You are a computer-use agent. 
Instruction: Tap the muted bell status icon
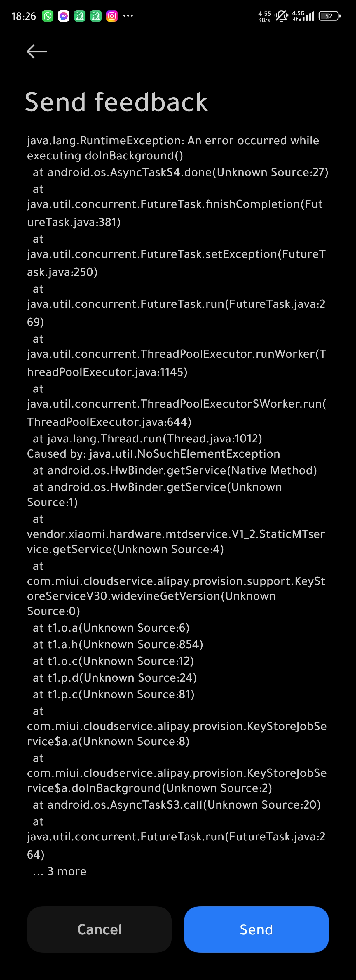pos(282,16)
